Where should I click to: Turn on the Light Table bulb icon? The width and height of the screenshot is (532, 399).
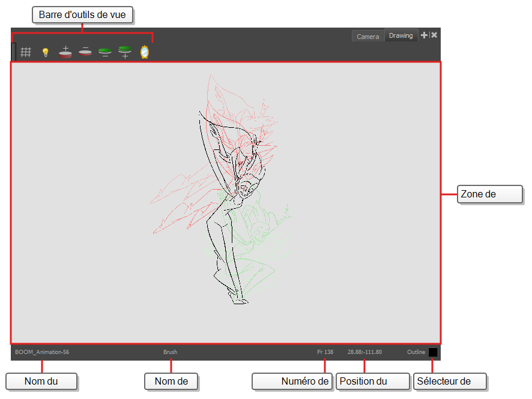(x=45, y=52)
